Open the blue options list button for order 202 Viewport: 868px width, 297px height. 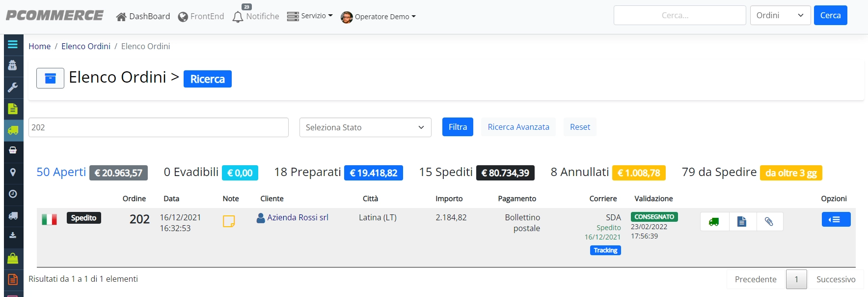point(836,219)
